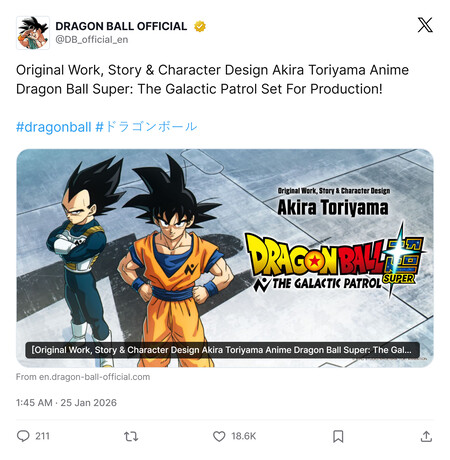Open the Dragon Ball Official profile avatar
Image resolution: width=450 pixels, height=460 pixels.
point(33,33)
